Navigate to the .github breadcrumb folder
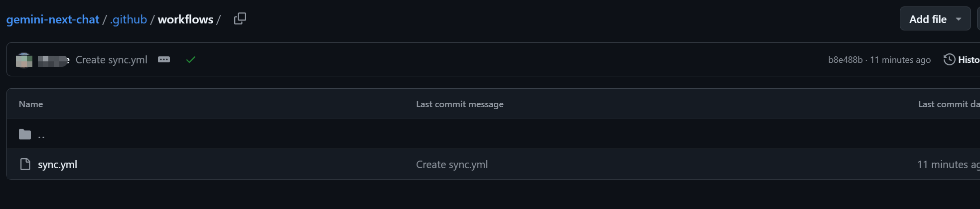This screenshot has width=980, height=209. 129,19
